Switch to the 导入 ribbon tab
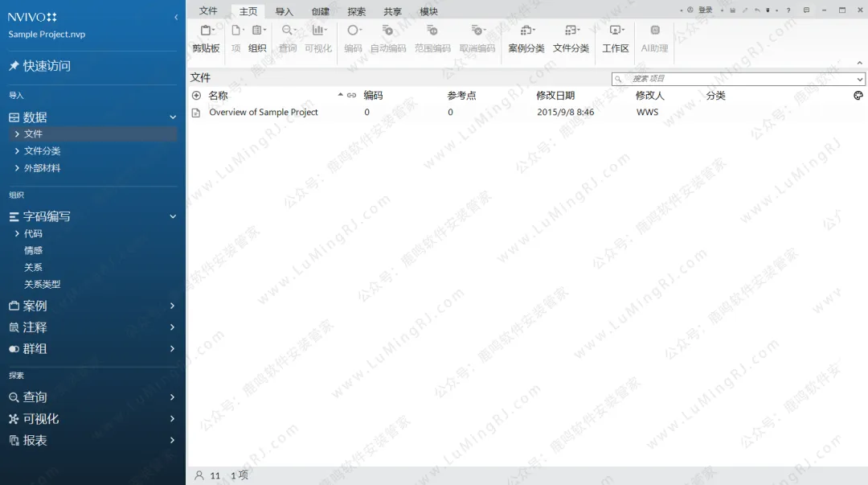The height and width of the screenshot is (485, 868). (x=285, y=11)
